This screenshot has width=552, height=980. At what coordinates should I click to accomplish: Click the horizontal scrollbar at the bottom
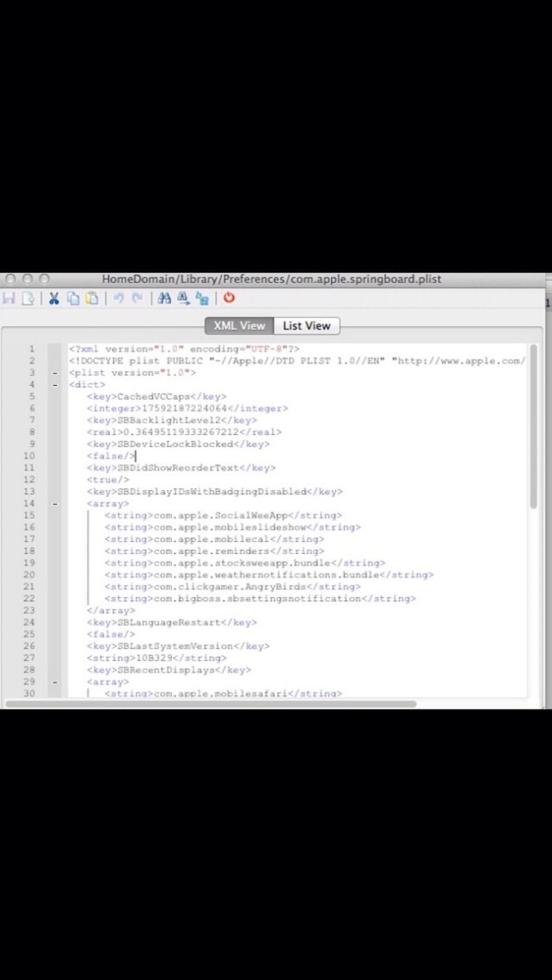211,703
